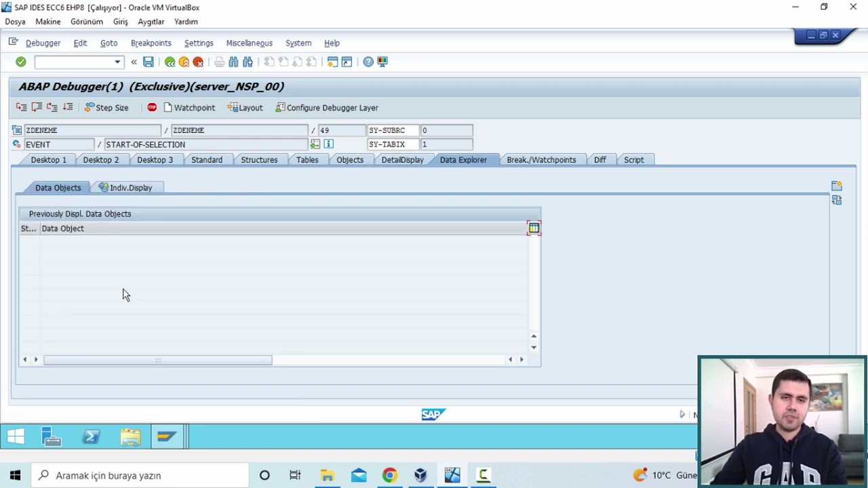Viewport: 868px width, 488px height.
Task: Click the swap tool icon at right edge
Action: [837, 200]
